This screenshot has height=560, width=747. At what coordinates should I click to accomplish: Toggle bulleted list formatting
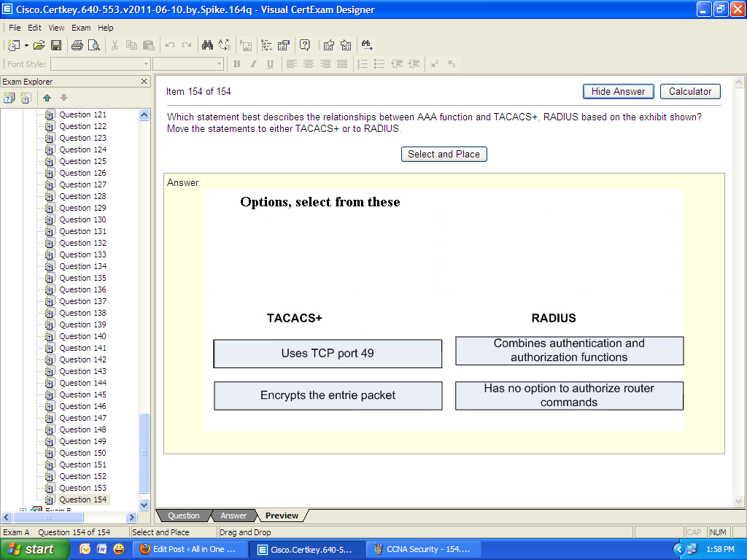tap(379, 64)
